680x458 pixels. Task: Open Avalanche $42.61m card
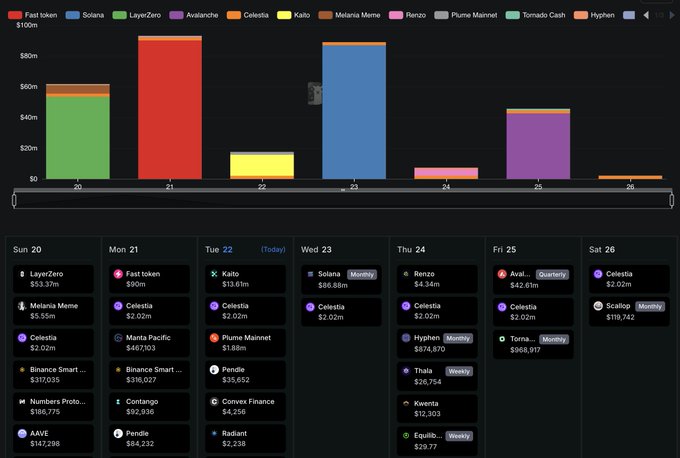[x=533, y=279]
